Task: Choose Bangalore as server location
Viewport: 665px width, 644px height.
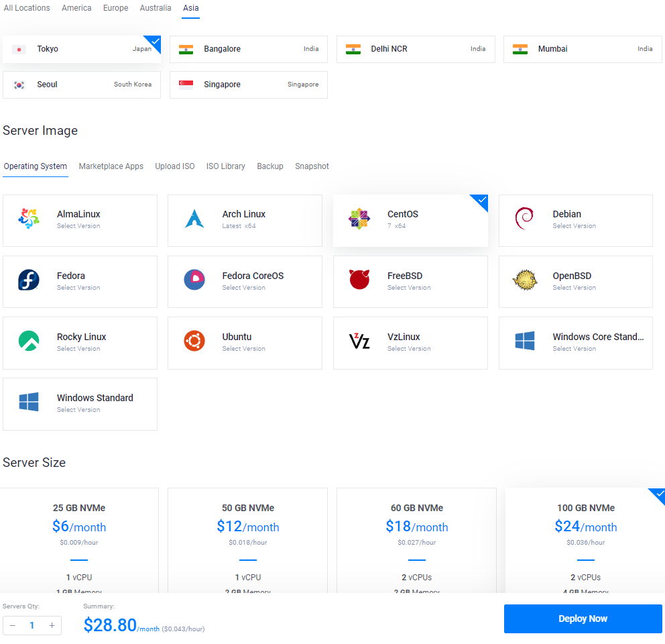Action: tap(249, 49)
